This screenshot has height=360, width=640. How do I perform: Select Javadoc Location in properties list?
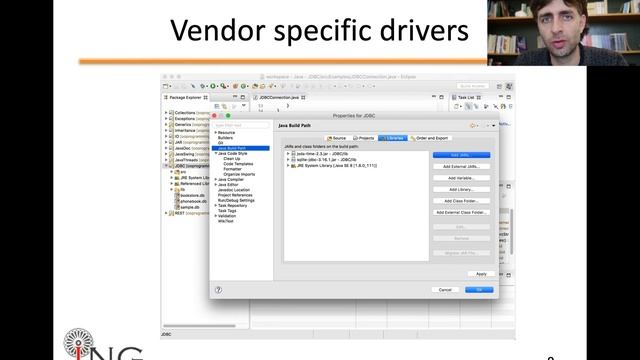(234, 190)
